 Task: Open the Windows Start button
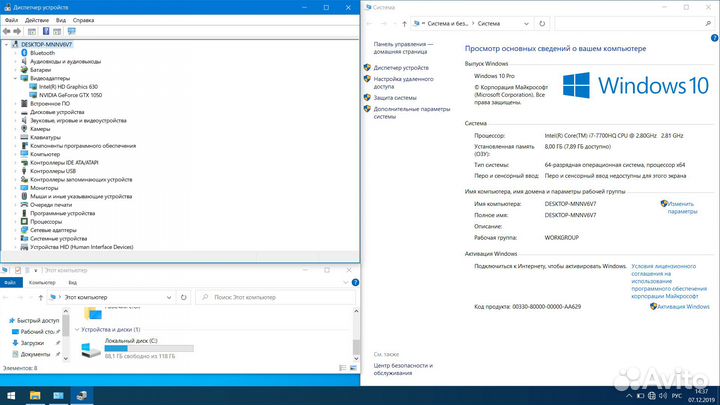pyautogui.click(x=11, y=395)
